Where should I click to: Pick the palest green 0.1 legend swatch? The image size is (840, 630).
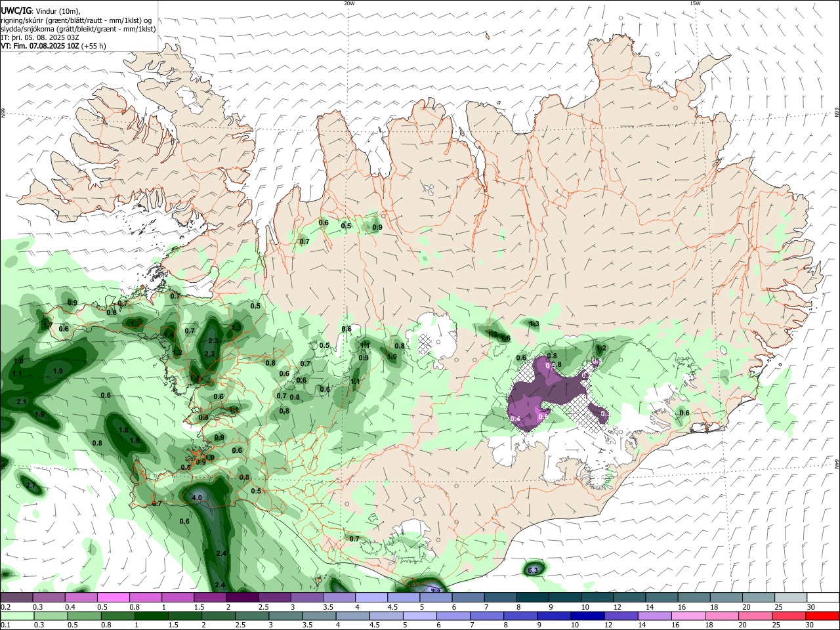click(16, 616)
